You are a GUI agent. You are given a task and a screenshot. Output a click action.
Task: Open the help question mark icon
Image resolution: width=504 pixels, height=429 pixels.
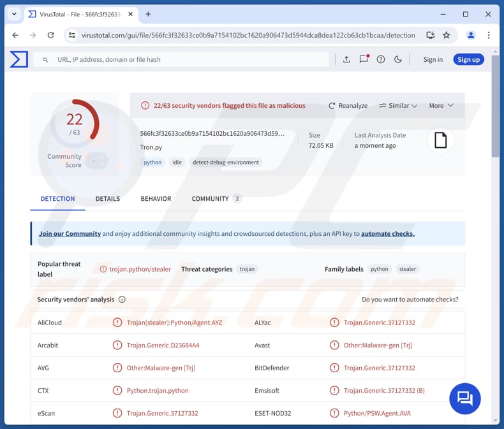(381, 59)
